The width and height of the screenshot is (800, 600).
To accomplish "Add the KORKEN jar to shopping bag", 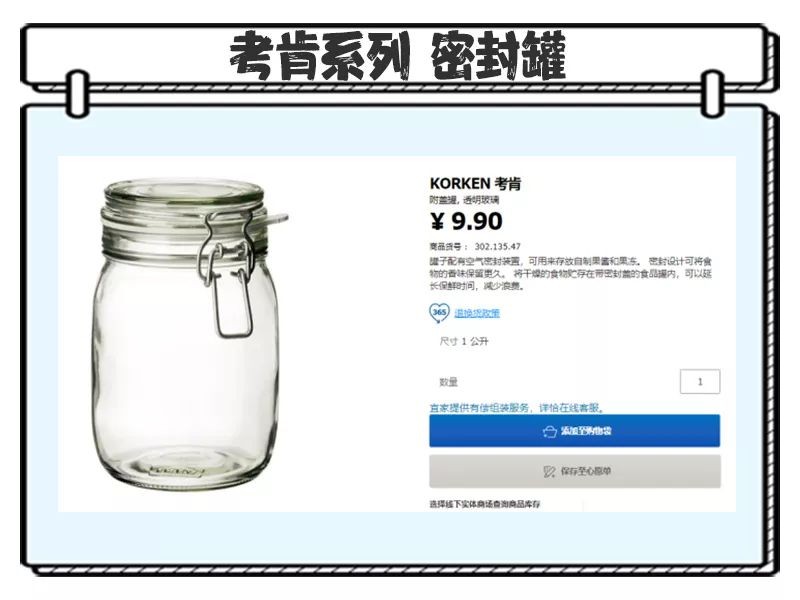I will pyautogui.click(x=574, y=431).
